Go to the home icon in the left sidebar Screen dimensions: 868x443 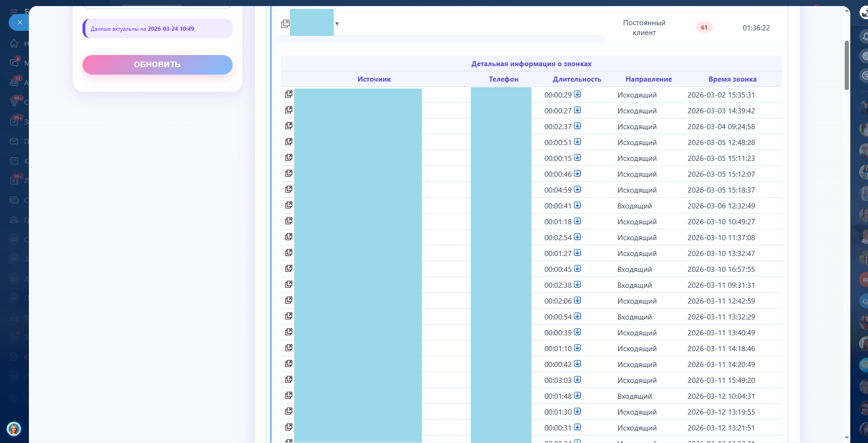[x=14, y=43]
